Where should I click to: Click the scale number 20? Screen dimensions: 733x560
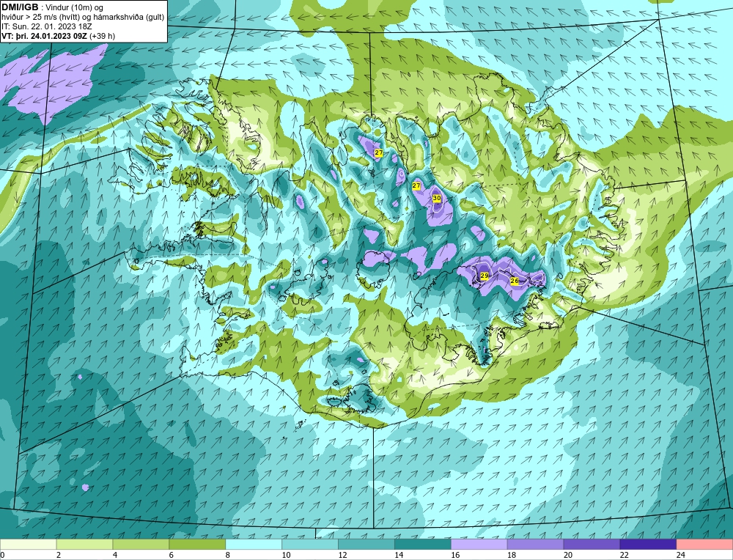[x=568, y=556]
